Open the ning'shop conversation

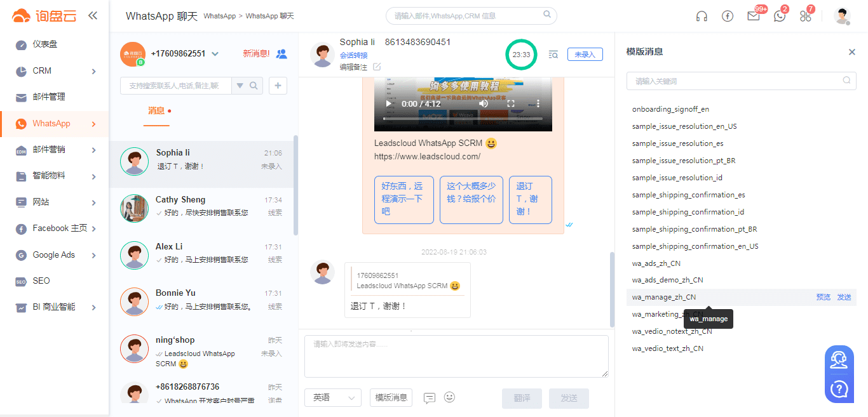(201, 350)
